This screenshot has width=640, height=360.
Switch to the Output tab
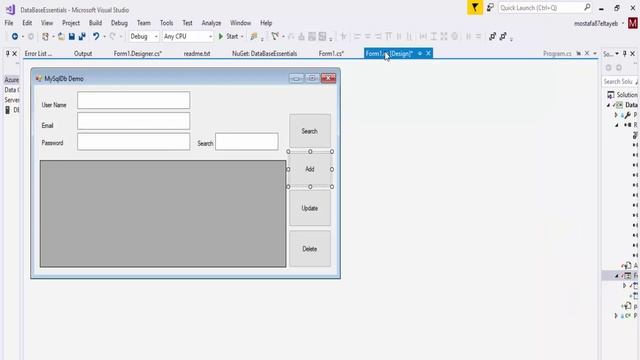coord(83,53)
